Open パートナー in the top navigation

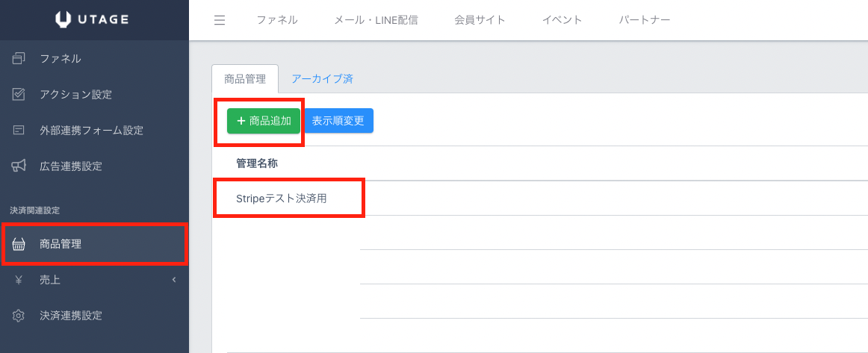(644, 20)
